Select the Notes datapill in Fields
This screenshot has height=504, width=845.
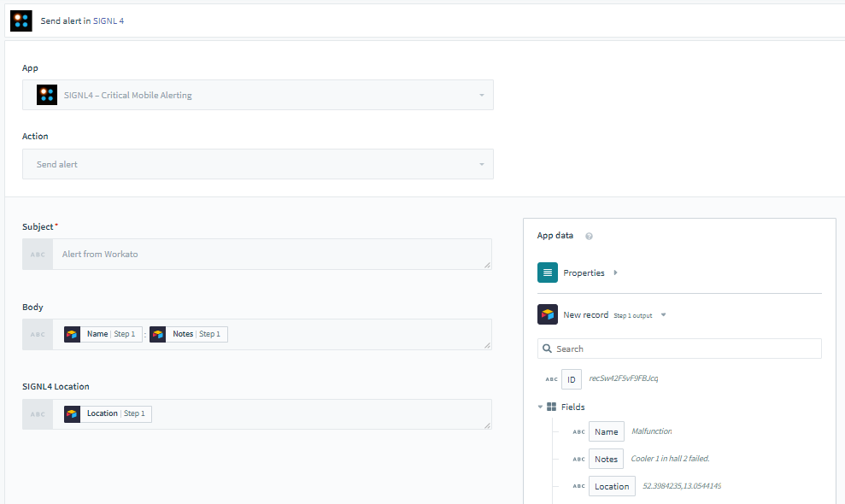[x=606, y=460]
